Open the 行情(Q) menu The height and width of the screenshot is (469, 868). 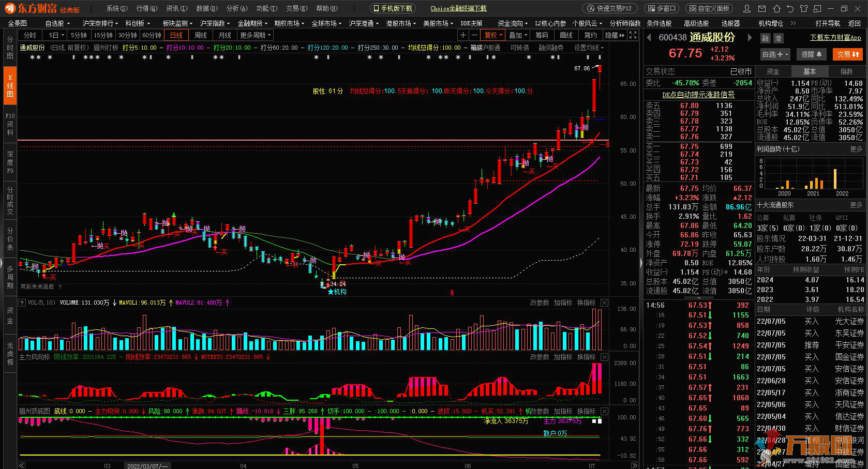(147, 8)
